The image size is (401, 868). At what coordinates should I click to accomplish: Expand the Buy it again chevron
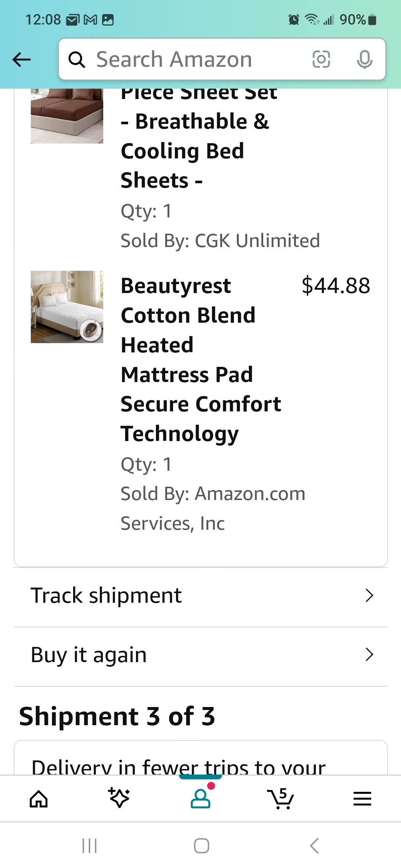369,655
